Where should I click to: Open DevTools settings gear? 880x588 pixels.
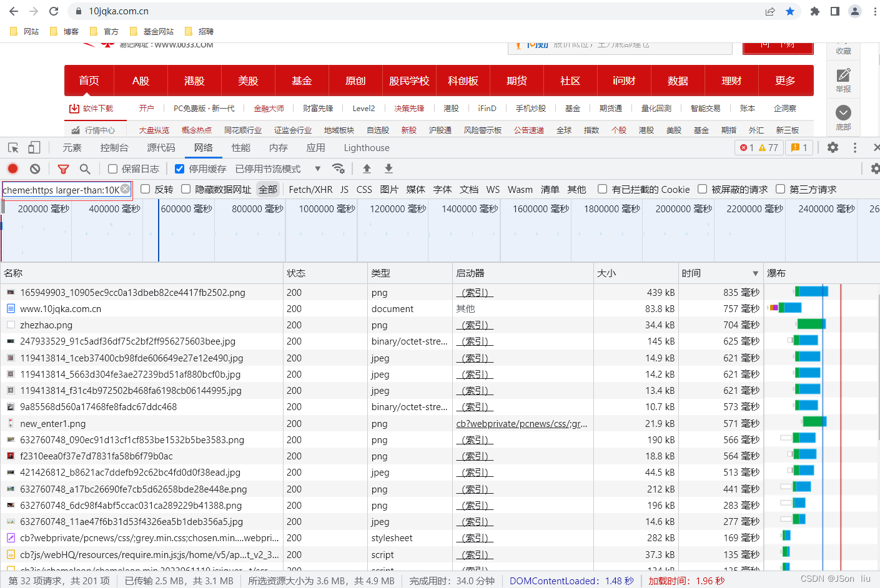(833, 148)
